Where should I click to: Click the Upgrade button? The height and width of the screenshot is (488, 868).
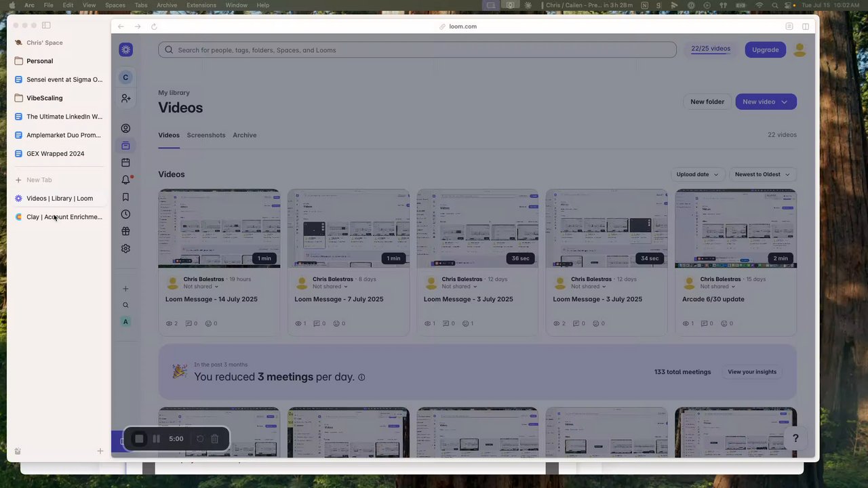tap(766, 49)
